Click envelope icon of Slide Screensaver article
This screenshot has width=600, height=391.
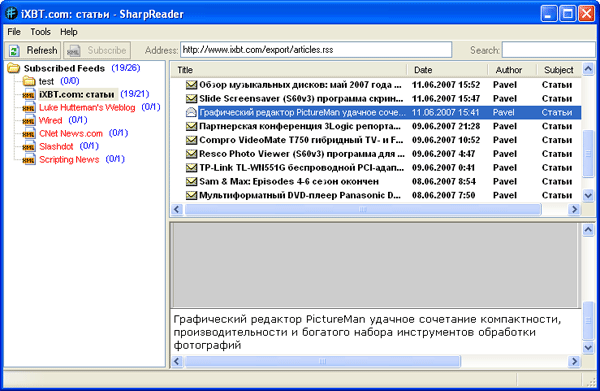tap(191, 98)
